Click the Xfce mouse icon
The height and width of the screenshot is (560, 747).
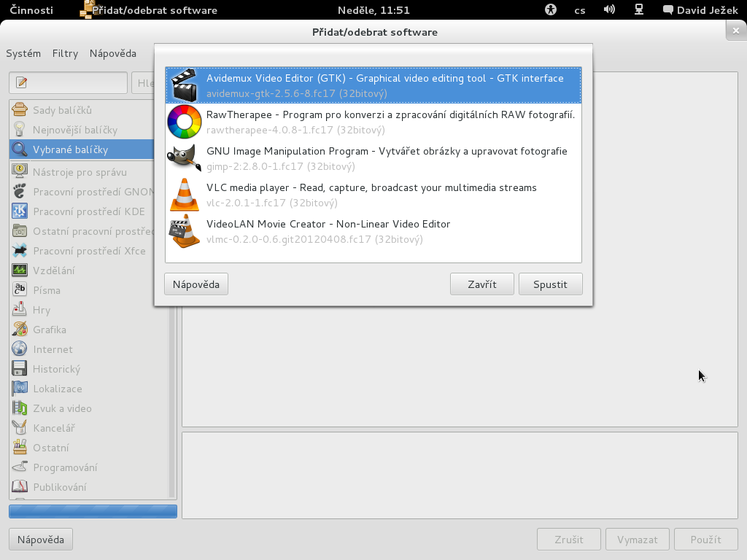coord(20,251)
